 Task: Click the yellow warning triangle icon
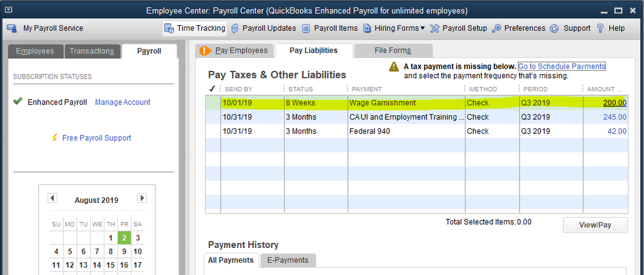(x=395, y=66)
